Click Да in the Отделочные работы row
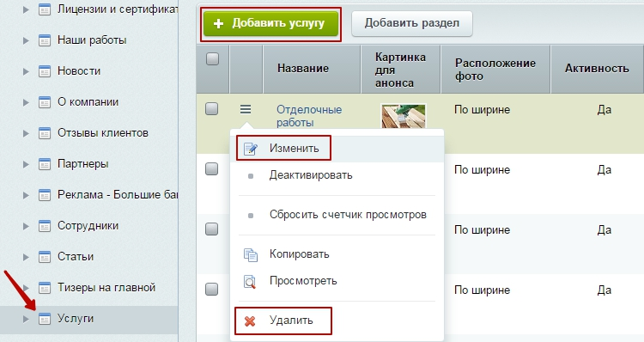644x342 pixels. [x=605, y=110]
